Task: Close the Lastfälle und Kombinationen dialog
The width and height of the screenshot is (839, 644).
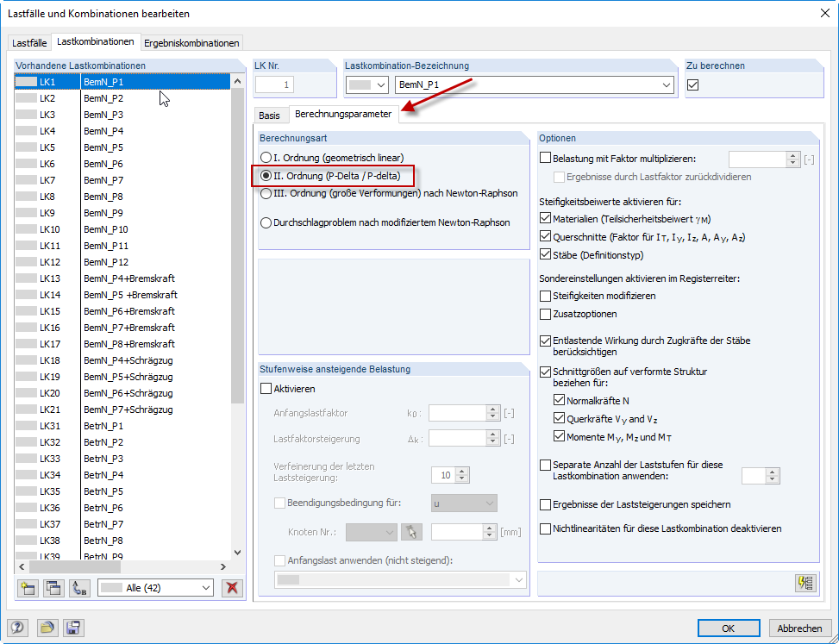Action: pyautogui.click(x=825, y=14)
